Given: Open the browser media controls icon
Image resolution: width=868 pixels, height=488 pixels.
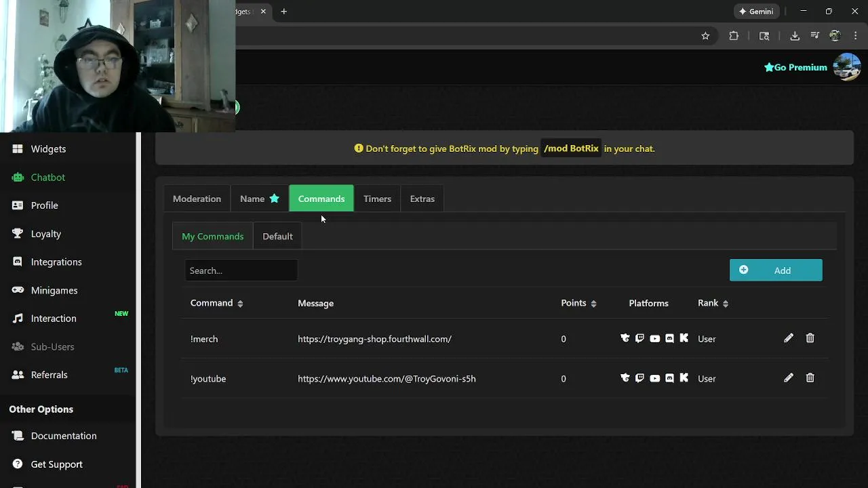Looking at the screenshot, I should click(x=814, y=36).
